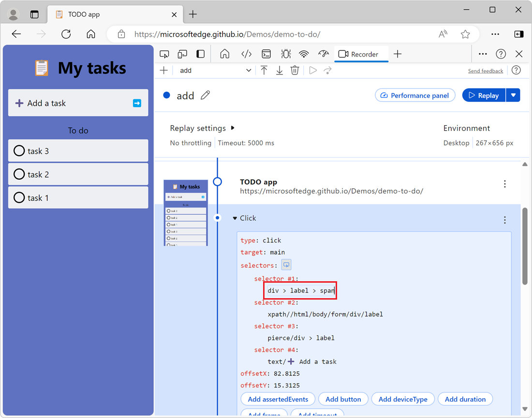Toggle device emulation icon
The width and height of the screenshot is (532, 418).
point(182,54)
